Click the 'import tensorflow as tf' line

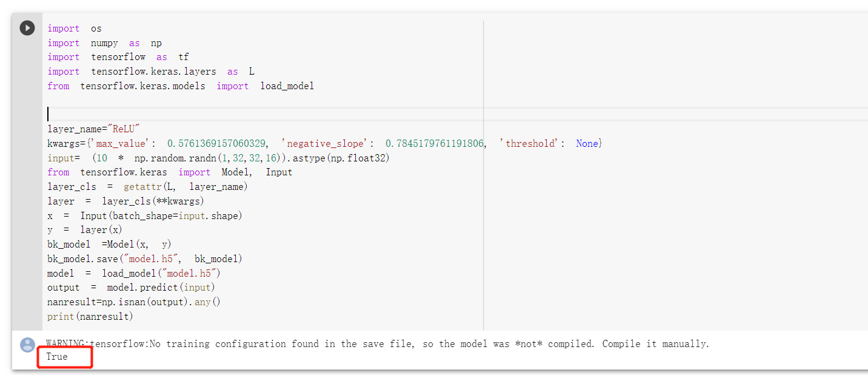[115, 56]
